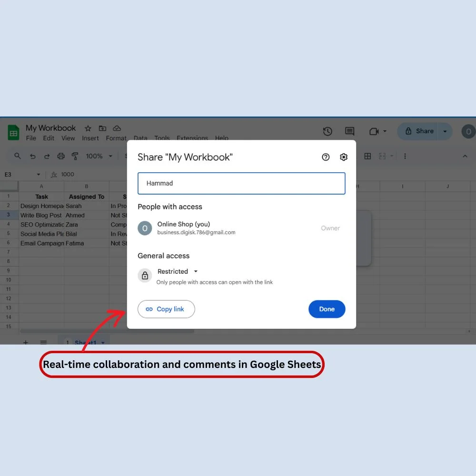
Task: Click the three-dot more toolbar icon
Action: coord(405,156)
